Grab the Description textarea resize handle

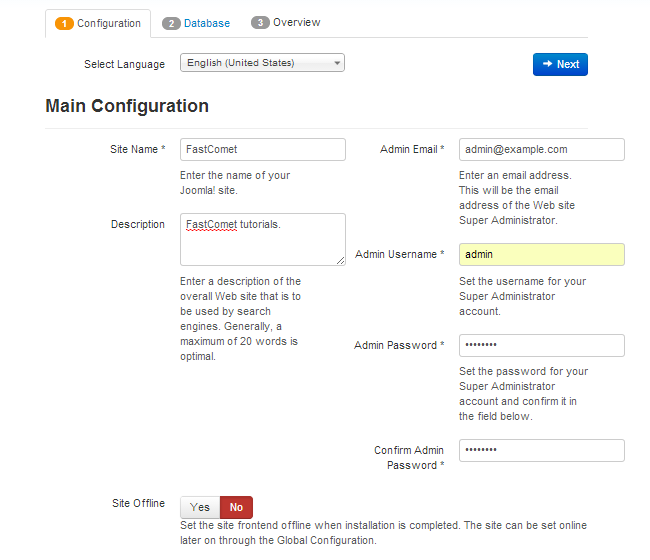(341, 261)
